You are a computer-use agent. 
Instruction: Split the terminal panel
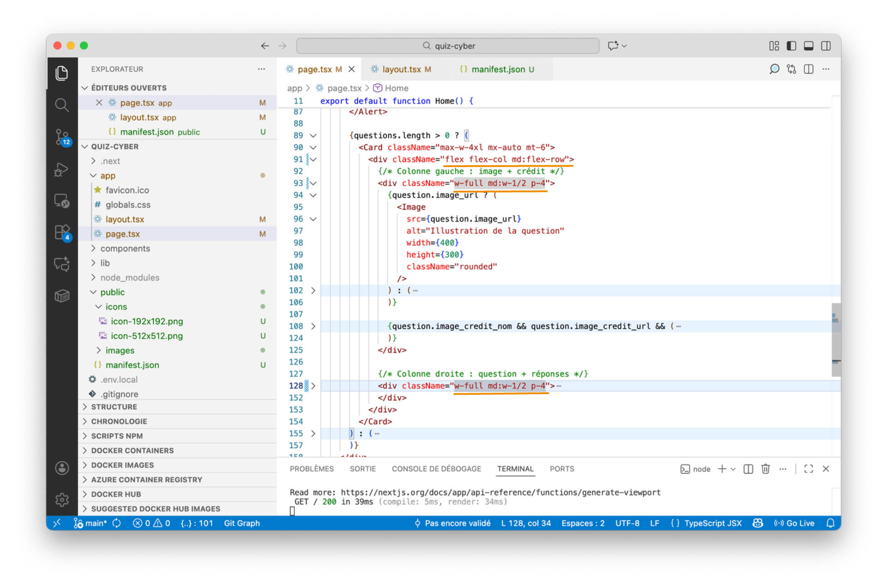(x=748, y=469)
